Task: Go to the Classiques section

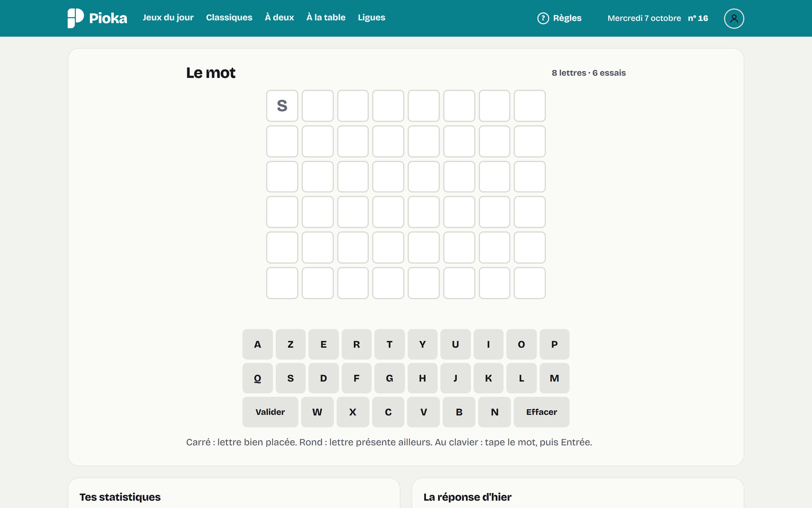Action: point(229,18)
